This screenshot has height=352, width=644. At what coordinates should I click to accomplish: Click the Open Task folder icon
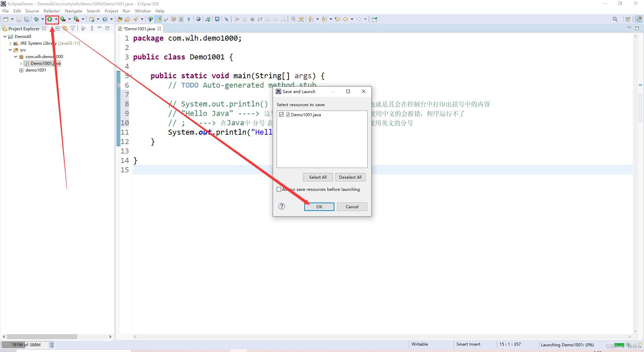coord(127,19)
